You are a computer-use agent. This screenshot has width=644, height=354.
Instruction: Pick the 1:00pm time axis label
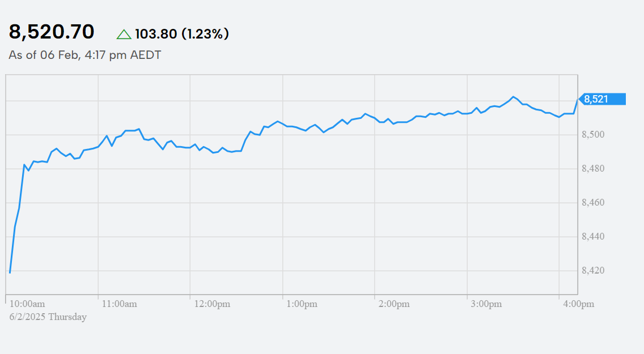coord(302,304)
